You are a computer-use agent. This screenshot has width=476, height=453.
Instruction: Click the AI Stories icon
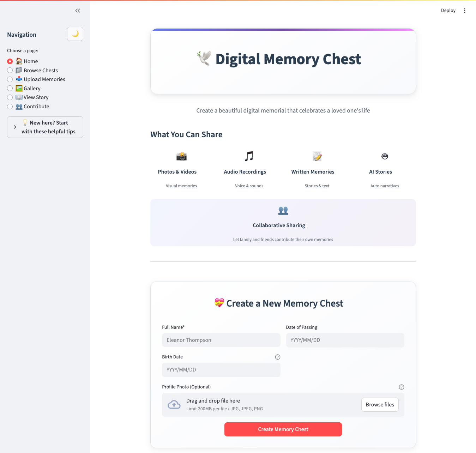(385, 156)
